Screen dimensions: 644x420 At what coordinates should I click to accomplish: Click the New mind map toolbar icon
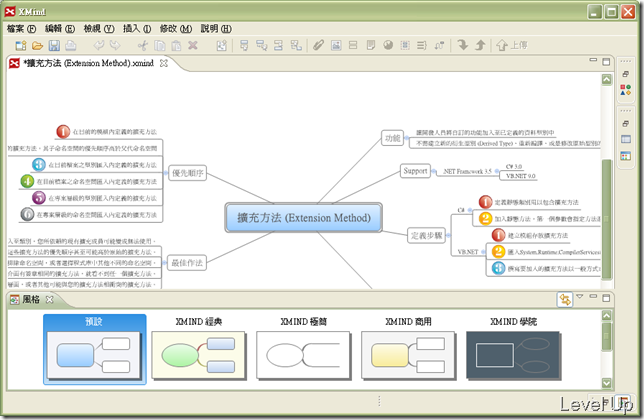21,45
